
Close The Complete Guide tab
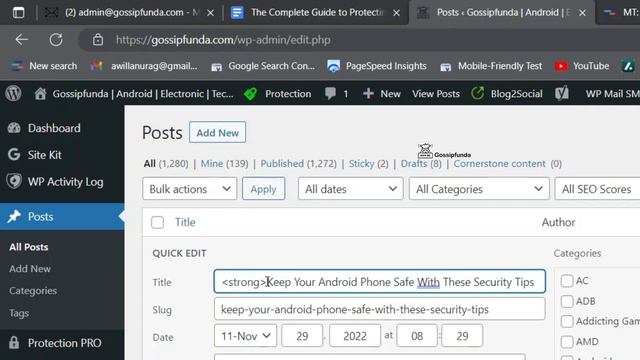[396, 13]
